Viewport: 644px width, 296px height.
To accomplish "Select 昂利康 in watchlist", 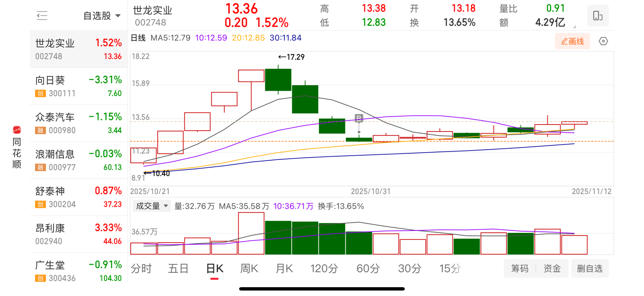I will (79, 234).
